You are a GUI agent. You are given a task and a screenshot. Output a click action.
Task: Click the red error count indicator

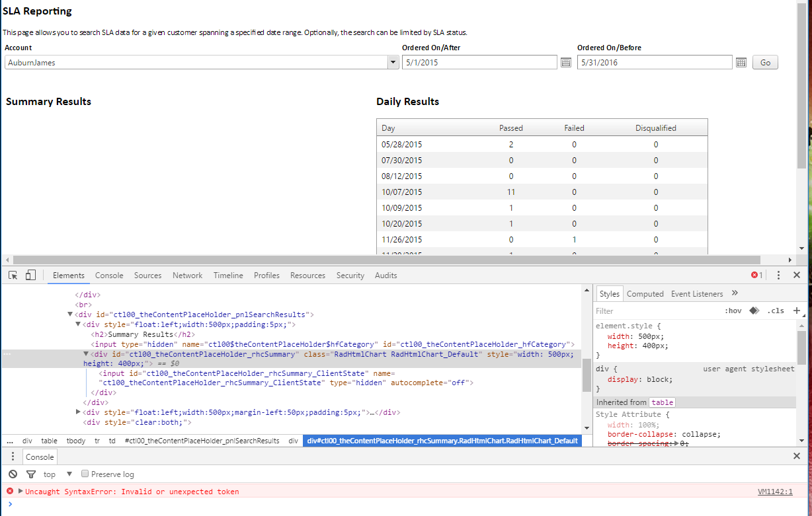pos(756,276)
